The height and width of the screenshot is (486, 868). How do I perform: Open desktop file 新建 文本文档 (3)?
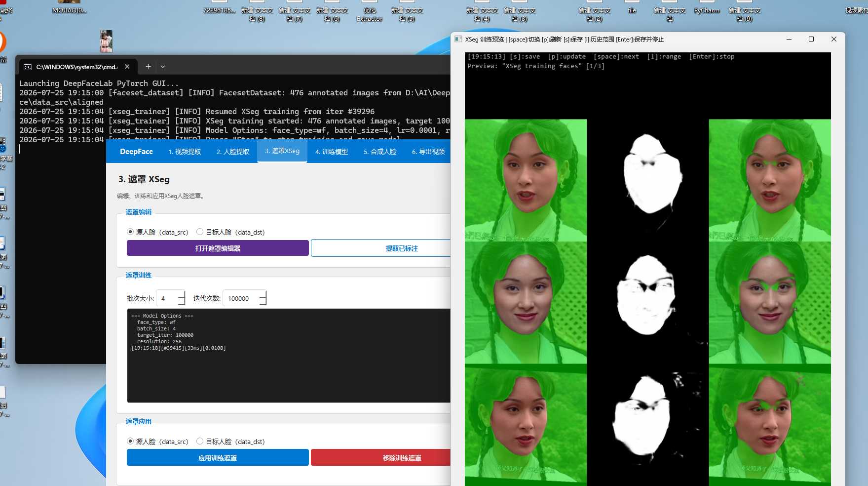point(519,11)
